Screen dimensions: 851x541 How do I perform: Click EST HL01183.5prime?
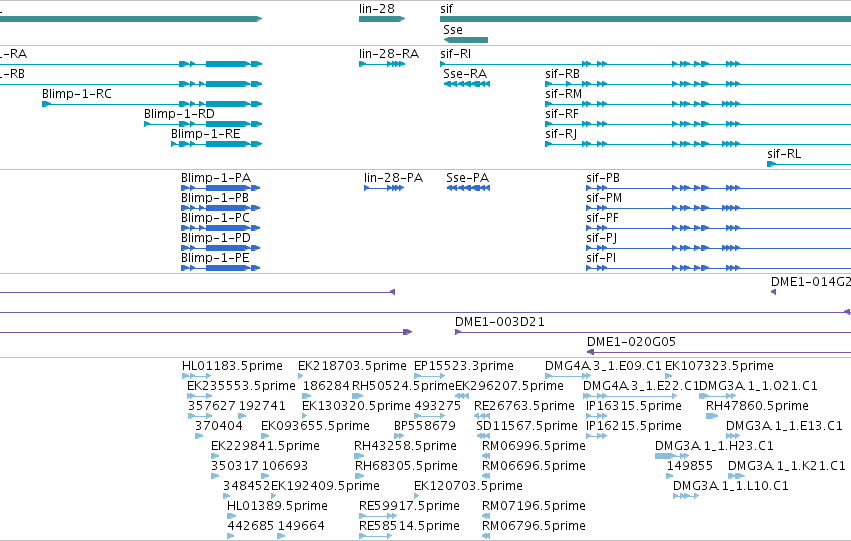pyautogui.click(x=232, y=366)
